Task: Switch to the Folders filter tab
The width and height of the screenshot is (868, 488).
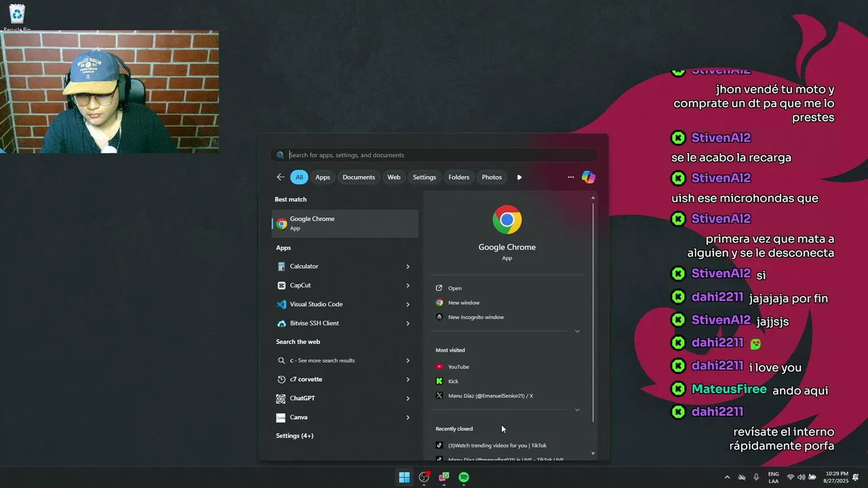Action: [459, 177]
